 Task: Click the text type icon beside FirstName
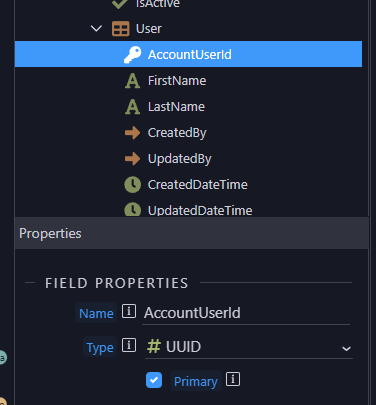tap(132, 81)
